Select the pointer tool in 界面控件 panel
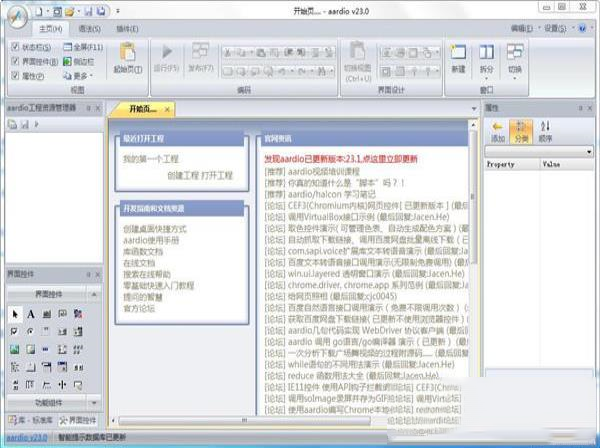Screen dimensions: 600x448 coord(14,314)
